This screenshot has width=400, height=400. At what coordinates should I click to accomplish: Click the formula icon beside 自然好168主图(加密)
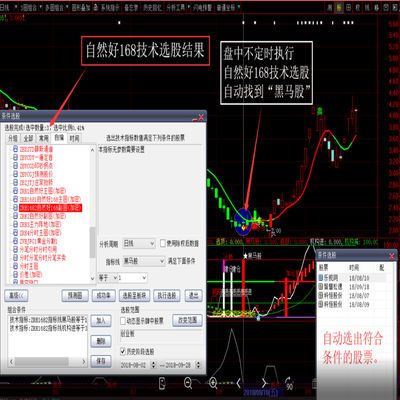[15, 199]
